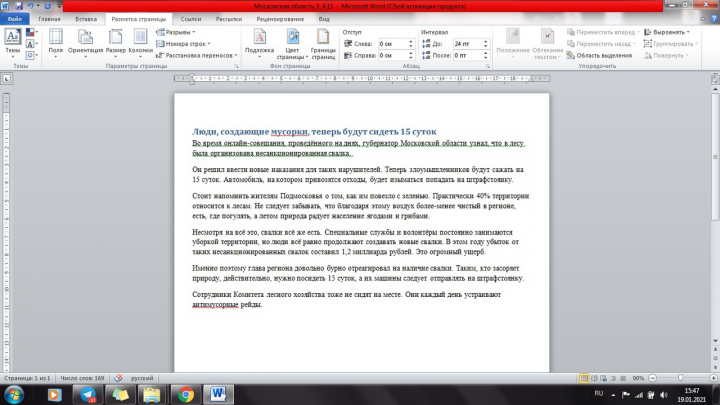This screenshot has width=720, height=405.
Task: Open the Поля margins gallery
Action: coord(56,44)
